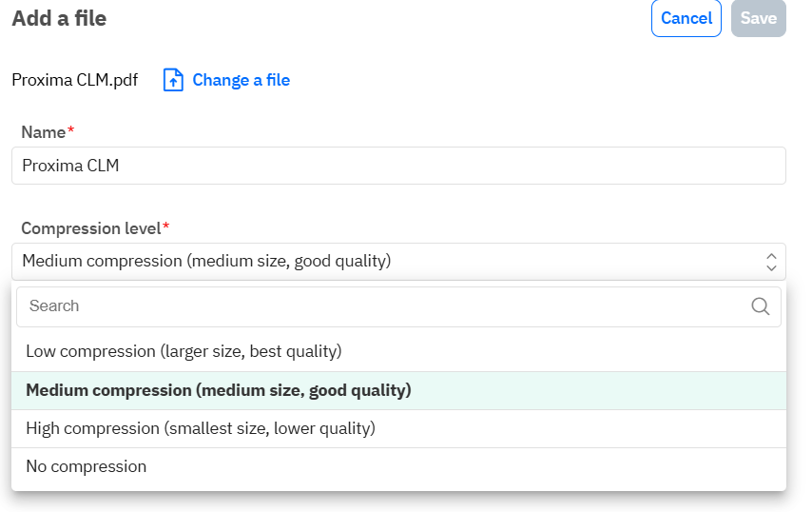Click the 'Proxima CLM' text in Name field
This screenshot has height=512, width=812.
[70, 166]
